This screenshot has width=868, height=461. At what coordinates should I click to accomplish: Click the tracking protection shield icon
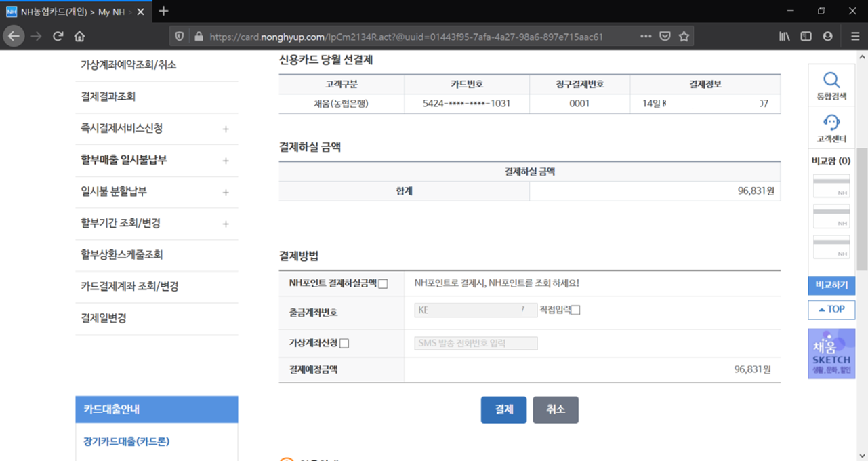click(180, 37)
